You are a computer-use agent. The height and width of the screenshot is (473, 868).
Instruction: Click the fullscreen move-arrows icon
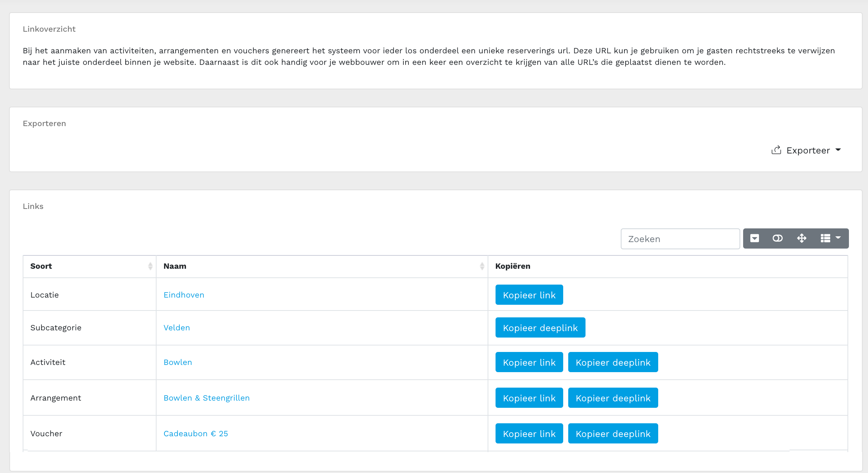pos(801,238)
